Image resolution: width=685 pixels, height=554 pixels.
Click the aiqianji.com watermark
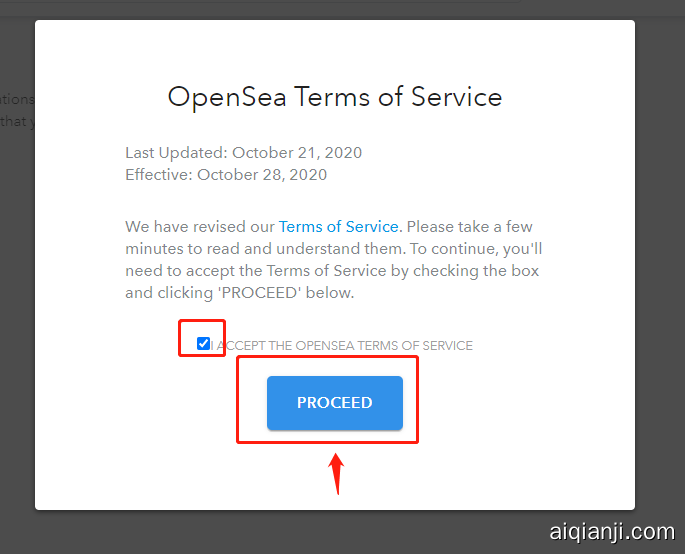(x=612, y=532)
